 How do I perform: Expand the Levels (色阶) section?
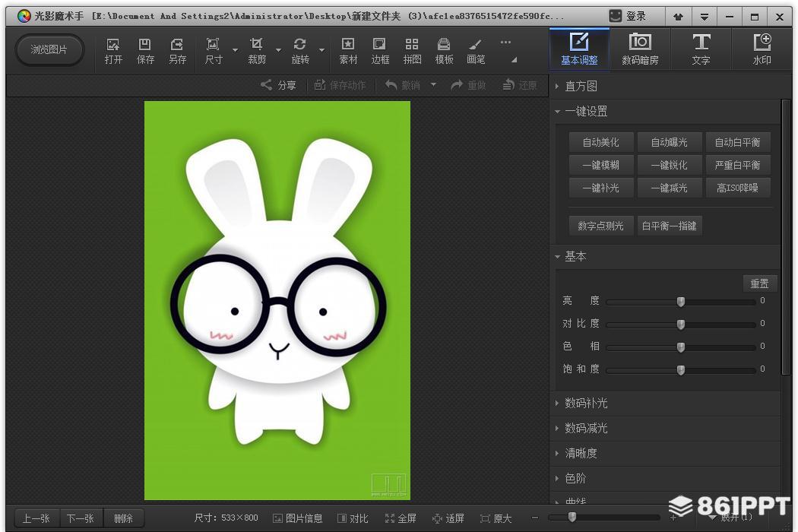(x=557, y=478)
